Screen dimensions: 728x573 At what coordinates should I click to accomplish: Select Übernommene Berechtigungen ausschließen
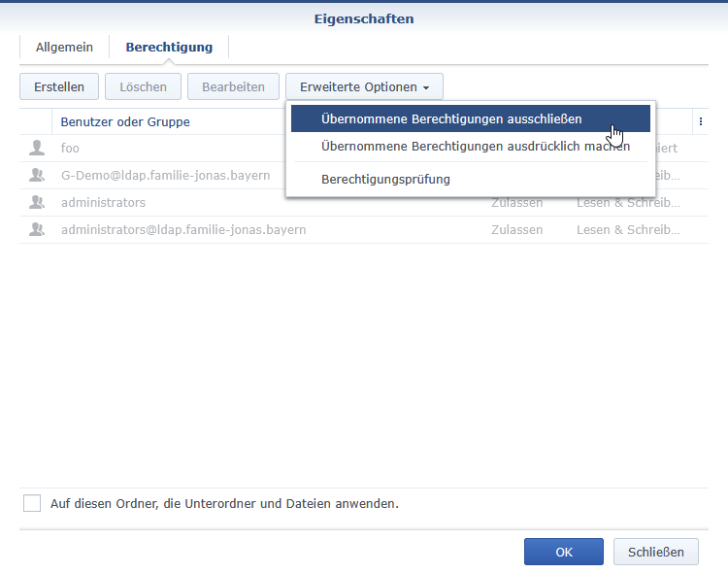[451, 118]
